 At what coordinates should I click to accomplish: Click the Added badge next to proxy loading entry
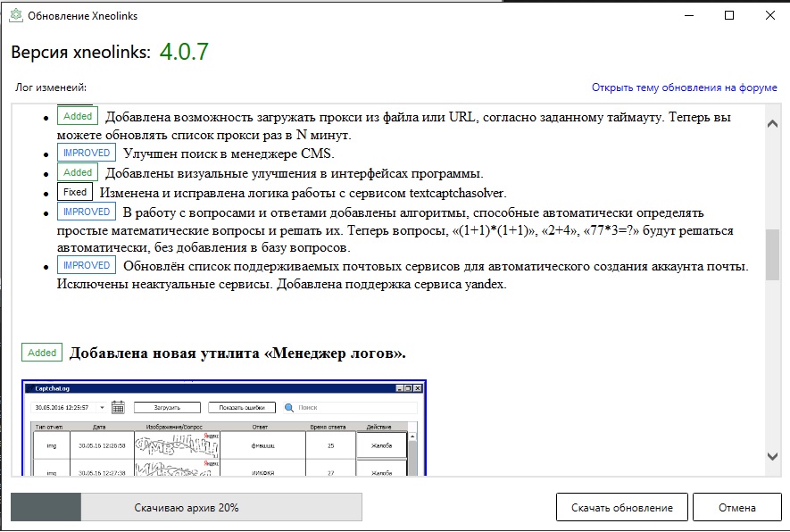click(x=78, y=116)
